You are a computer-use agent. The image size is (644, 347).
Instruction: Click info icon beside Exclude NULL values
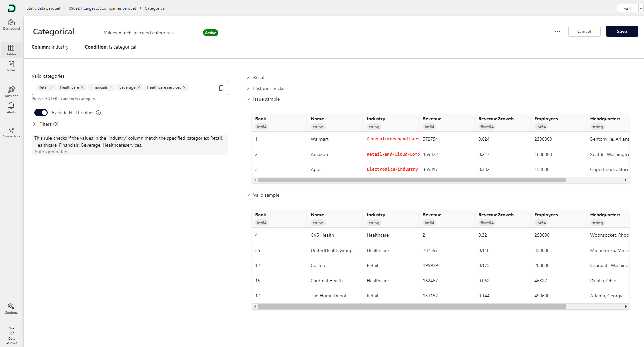coord(98,113)
